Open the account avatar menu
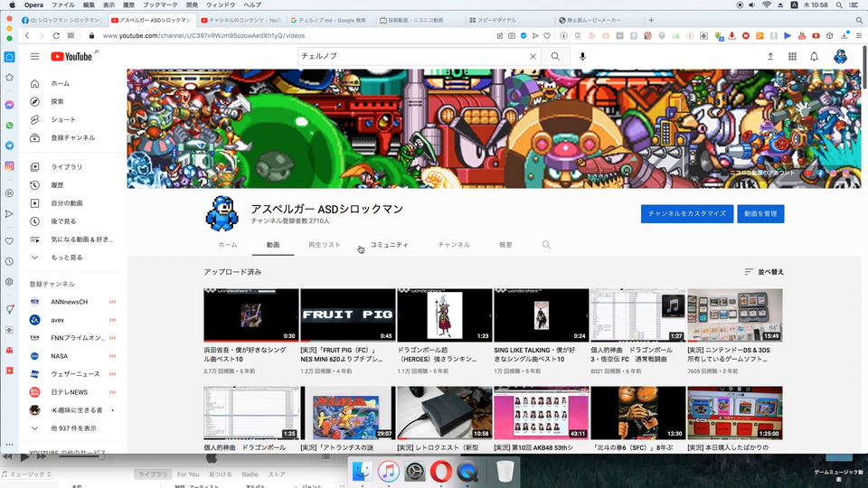Image resolution: width=868 pixels, height=488 pixels. coord(840,56)
